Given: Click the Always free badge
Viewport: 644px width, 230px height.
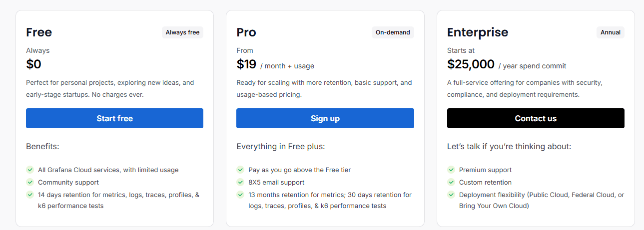Looking at the screenshot, I should coord(182,32).
